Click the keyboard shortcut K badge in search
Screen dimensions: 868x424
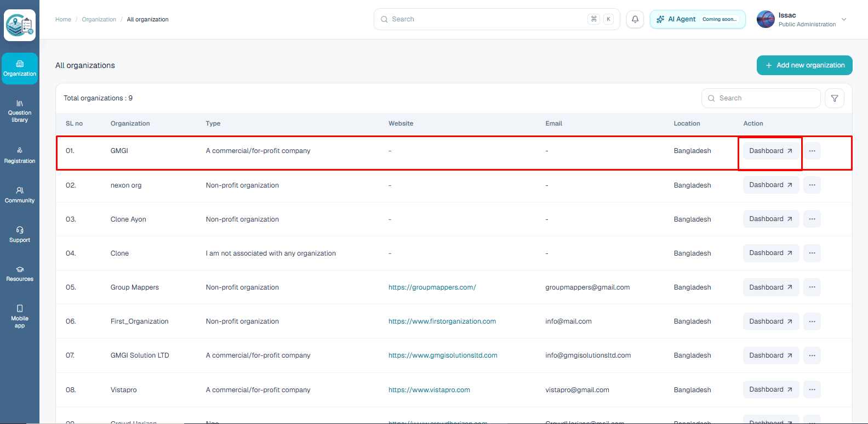pyautogui.click(x=608, y=19)
